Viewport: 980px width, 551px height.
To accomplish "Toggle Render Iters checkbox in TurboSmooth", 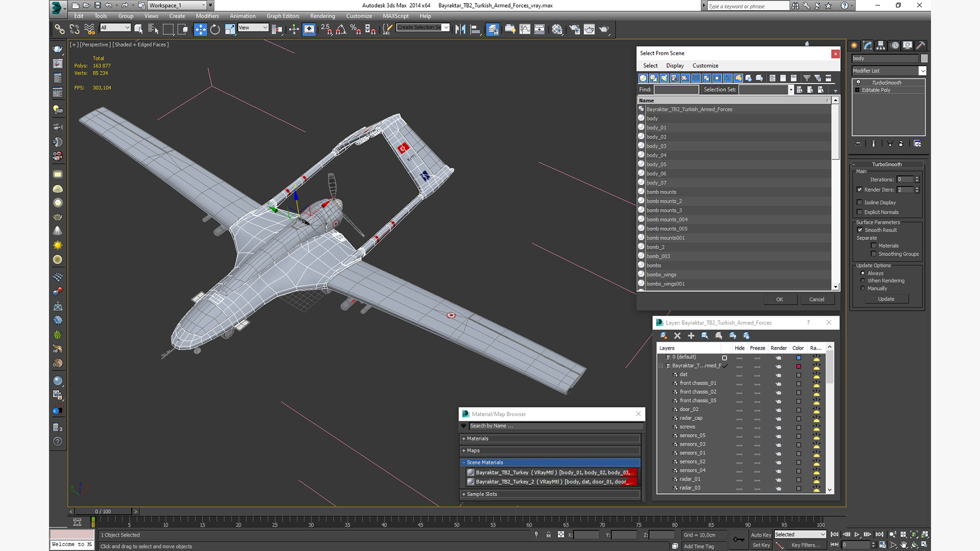I will tap(860, 190).
